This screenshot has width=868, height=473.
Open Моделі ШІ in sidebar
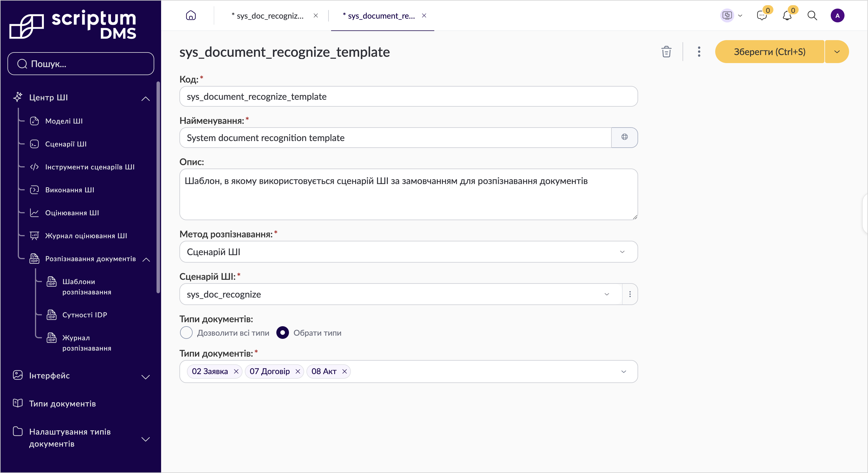coord(64,121)
